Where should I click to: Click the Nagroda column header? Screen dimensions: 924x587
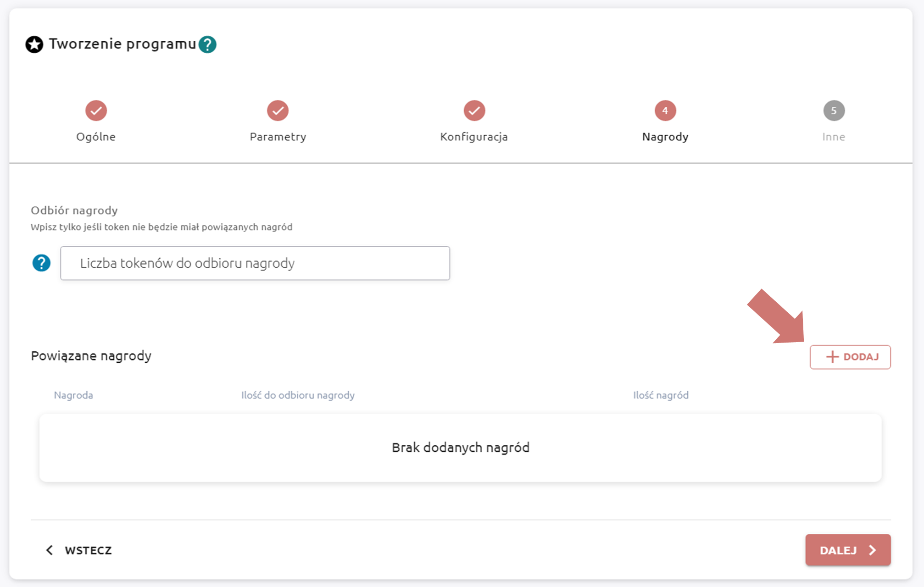pyautogui.click(x=73, y=395)
